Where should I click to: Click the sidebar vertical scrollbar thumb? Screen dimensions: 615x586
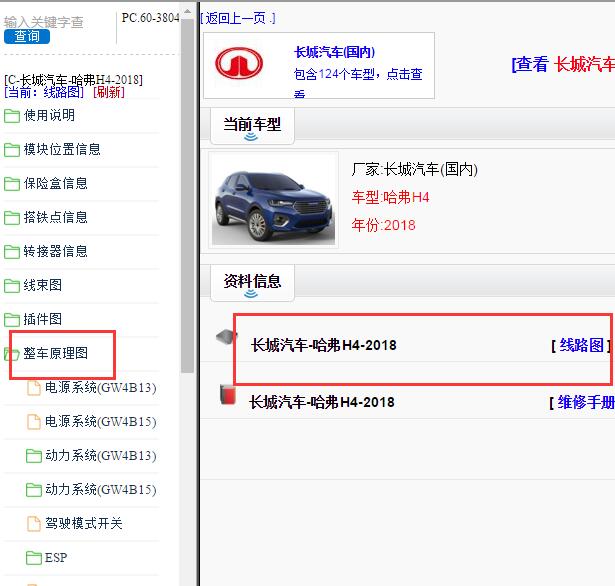click(x=187, y=196)
